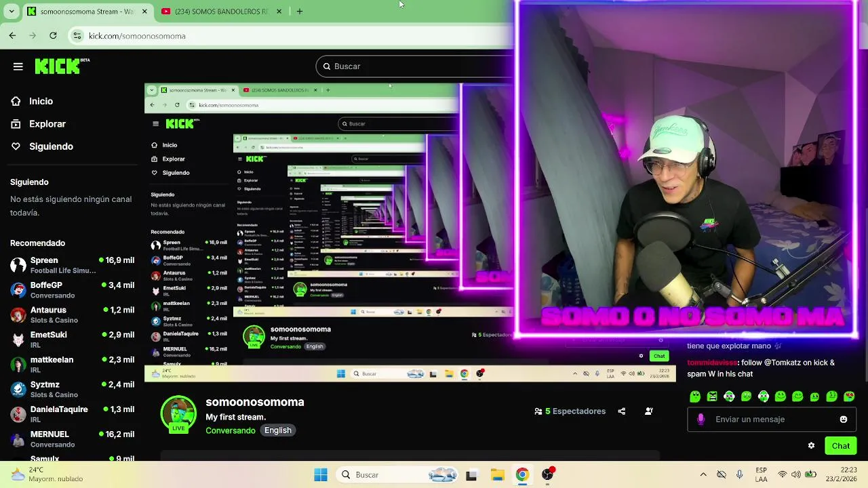The image size is (868, 488).
Task: Open a new browser tab
Action: point(300,12)
